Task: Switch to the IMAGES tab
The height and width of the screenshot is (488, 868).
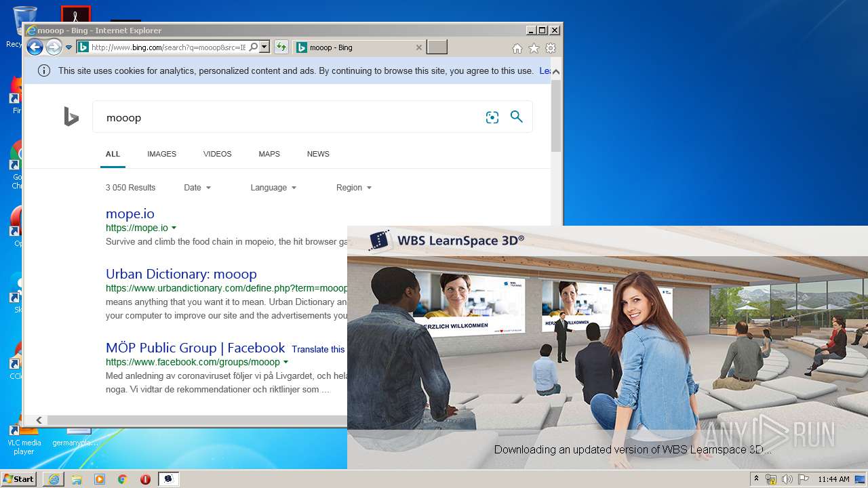Action: 161,154
